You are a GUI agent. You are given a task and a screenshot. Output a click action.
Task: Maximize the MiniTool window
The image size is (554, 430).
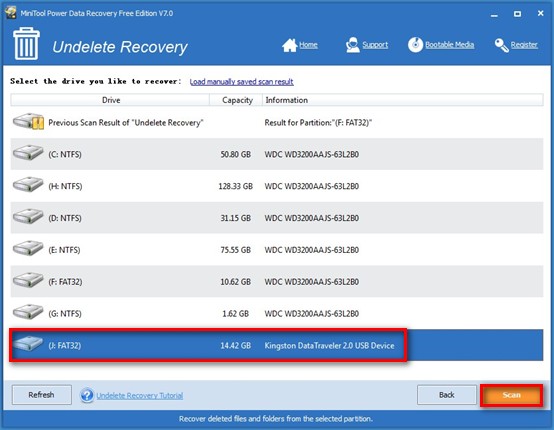click(x=517, y=14)
